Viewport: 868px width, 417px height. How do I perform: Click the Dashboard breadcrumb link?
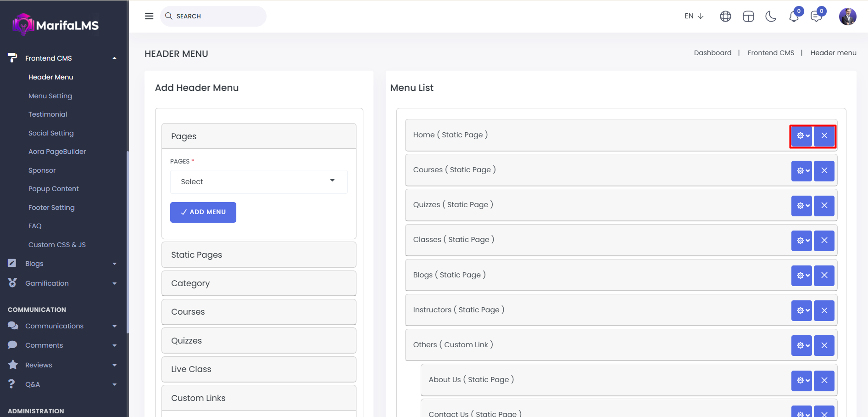pyautogui.click(x=712, y=53)
